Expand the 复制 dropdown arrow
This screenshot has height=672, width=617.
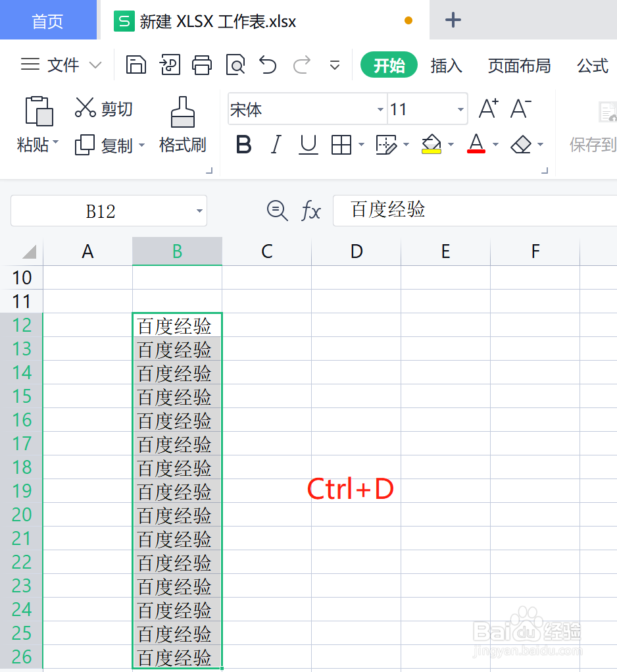coord(141,145)
